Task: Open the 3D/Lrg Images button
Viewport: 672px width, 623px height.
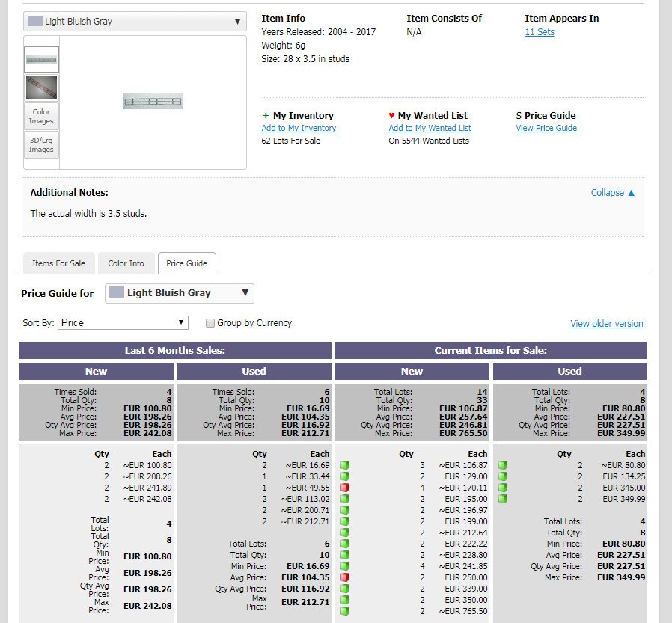Action: pos(42,145)
